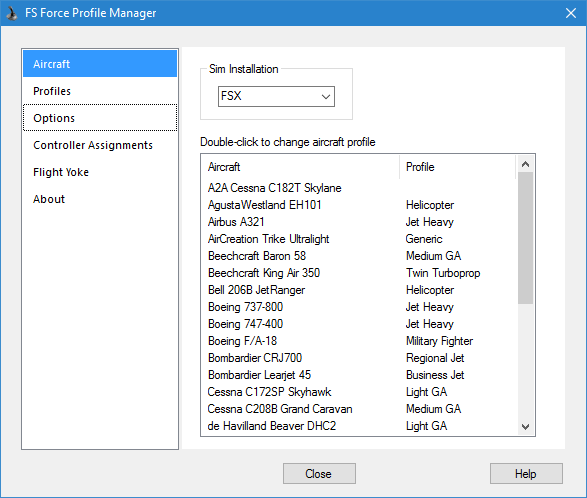Open the Sim Installation FSX dropdown
The width and height of the screenshot is (587, 498).
[276, 96]
